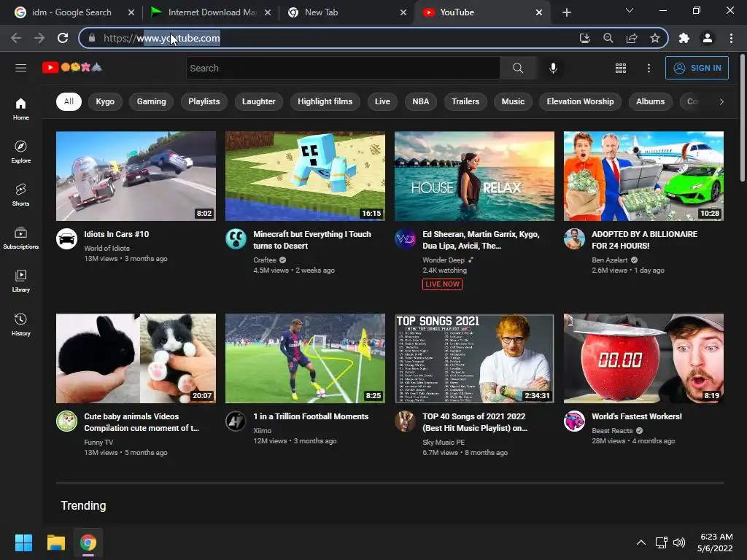Image resolution: width=747 pixels, height=560 pixels.
Task: Select the Gaming filter chip
Action: [152, 101]
